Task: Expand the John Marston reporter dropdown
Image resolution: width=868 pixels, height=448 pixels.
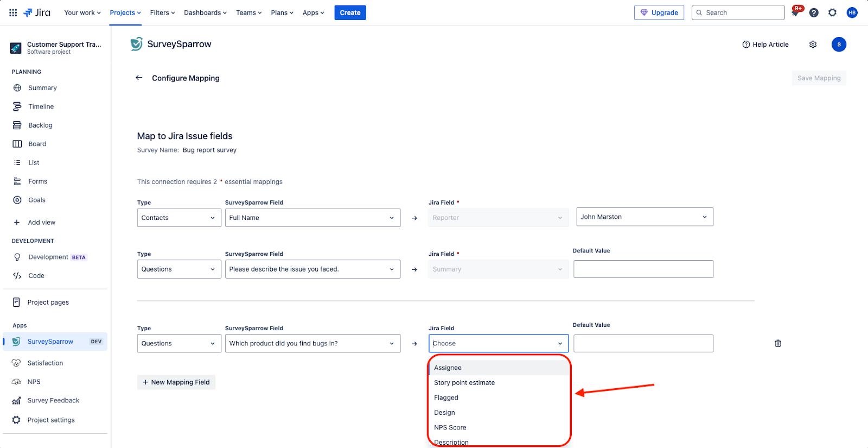Action: 644,217
